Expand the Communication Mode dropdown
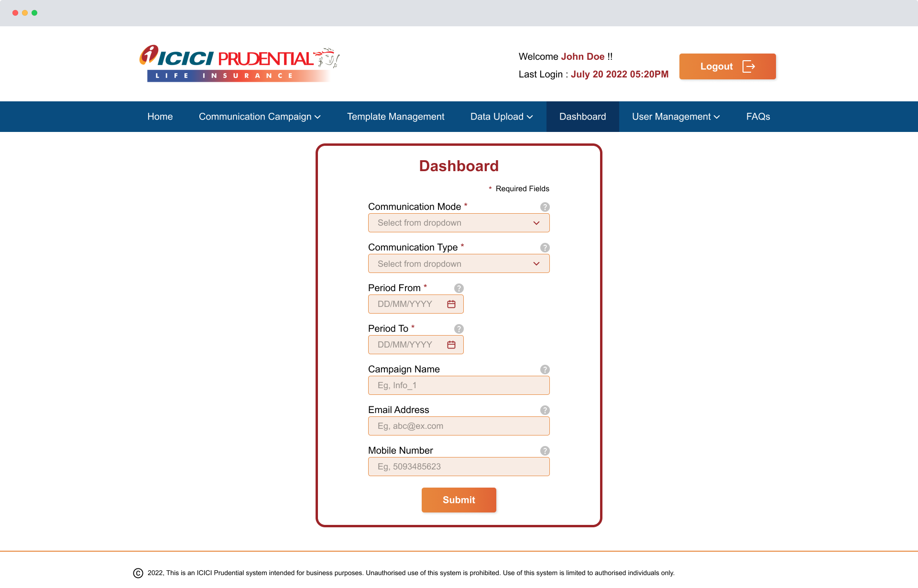This screenshot has height=588, width=918. point(459,222)
